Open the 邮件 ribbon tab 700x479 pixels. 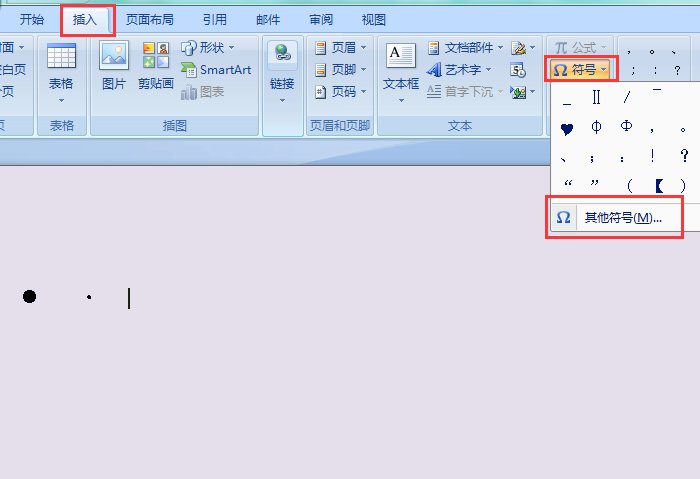point(268,20)
